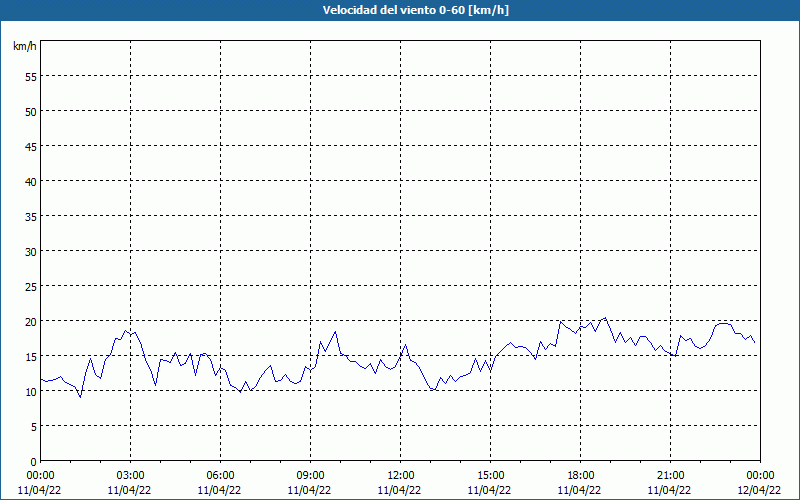Click the 21:00 time axis label
This screenshot has width=800, height=500.
670,476
